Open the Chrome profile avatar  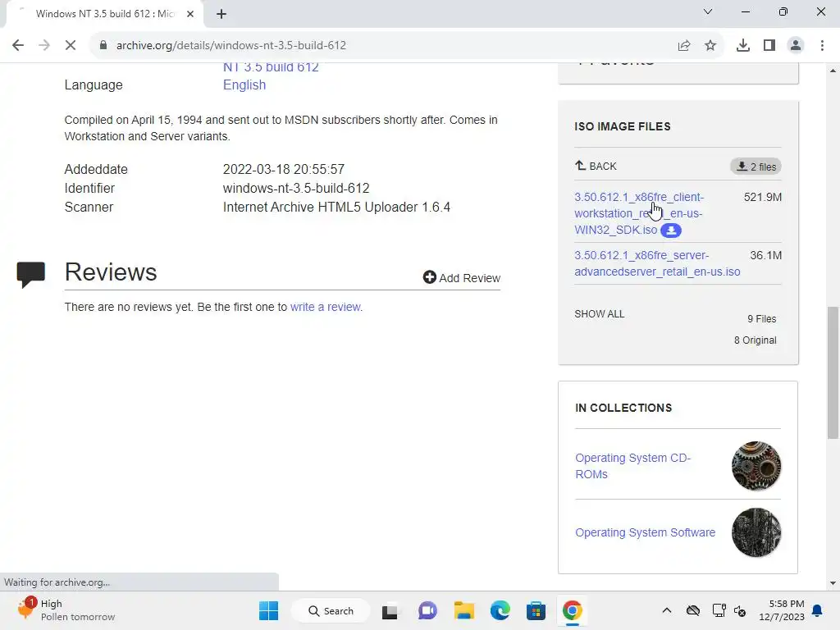pos(796,46)
